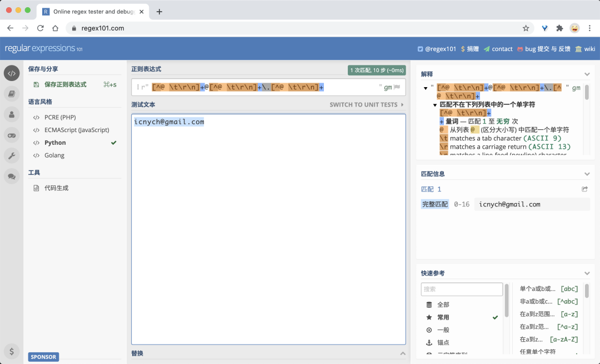Click the regular expressions 101 logo
600x364 pixels.
44,48
